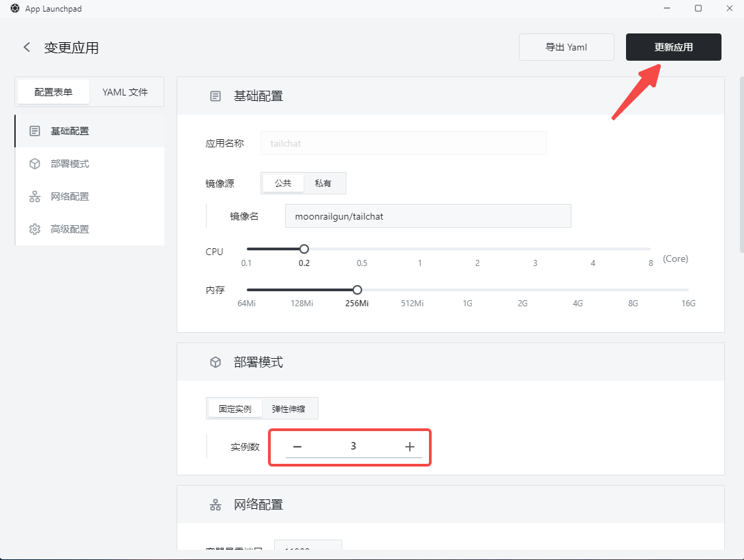Click the 应用名称 input field

pos(403,143)
